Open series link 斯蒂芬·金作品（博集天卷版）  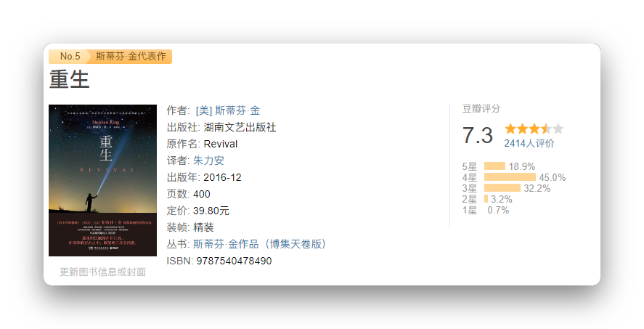pyautogui.click(x=260, y=244)
